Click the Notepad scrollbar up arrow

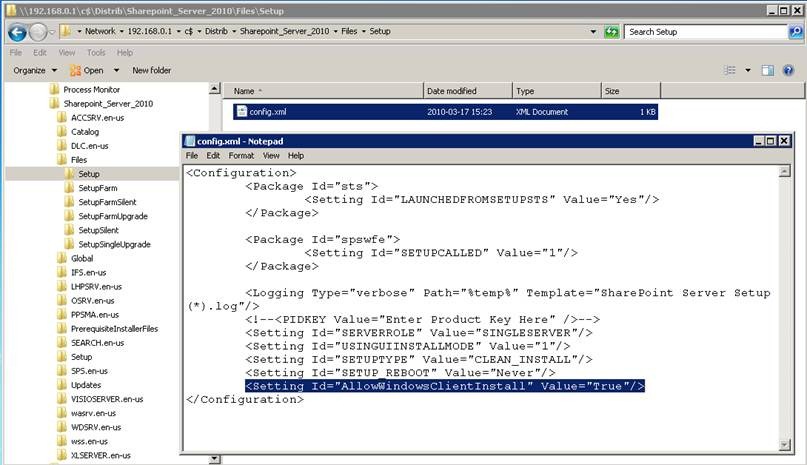tap(784, 171)
